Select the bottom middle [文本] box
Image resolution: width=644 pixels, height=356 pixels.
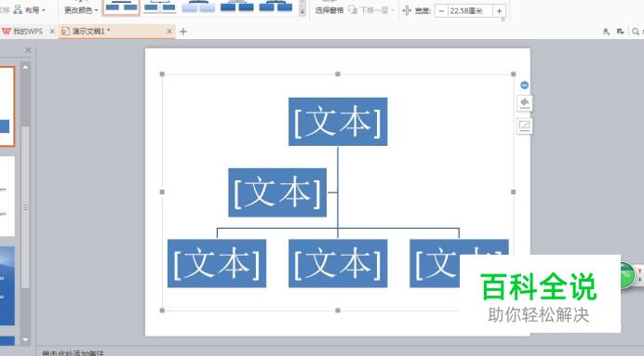(x=338, y=263)
